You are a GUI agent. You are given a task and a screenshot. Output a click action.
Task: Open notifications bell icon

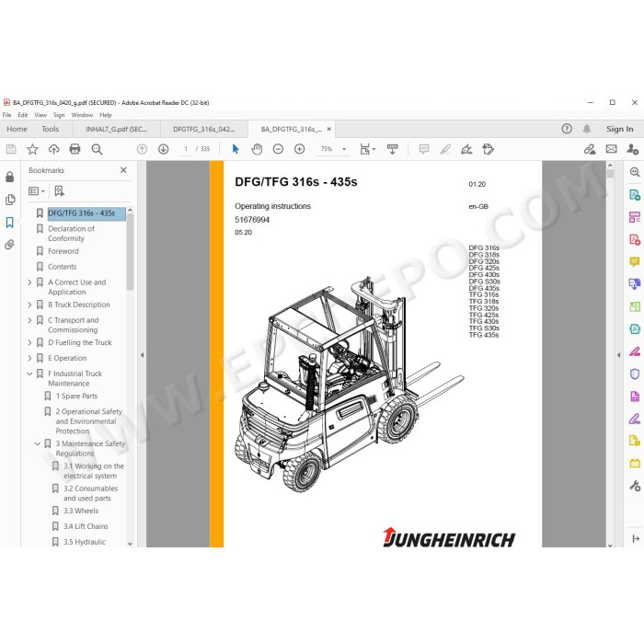(x=587, y=129)
